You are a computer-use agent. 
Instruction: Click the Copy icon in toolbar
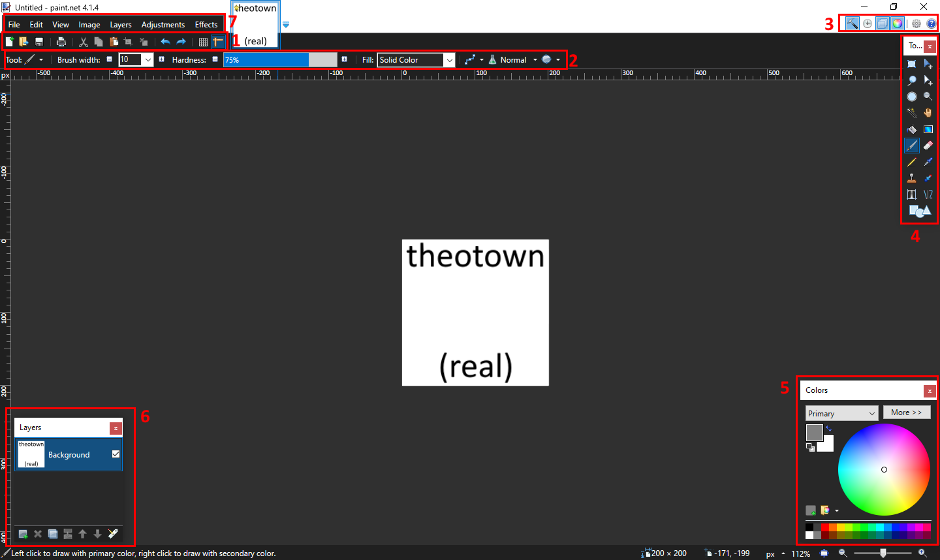99,42
